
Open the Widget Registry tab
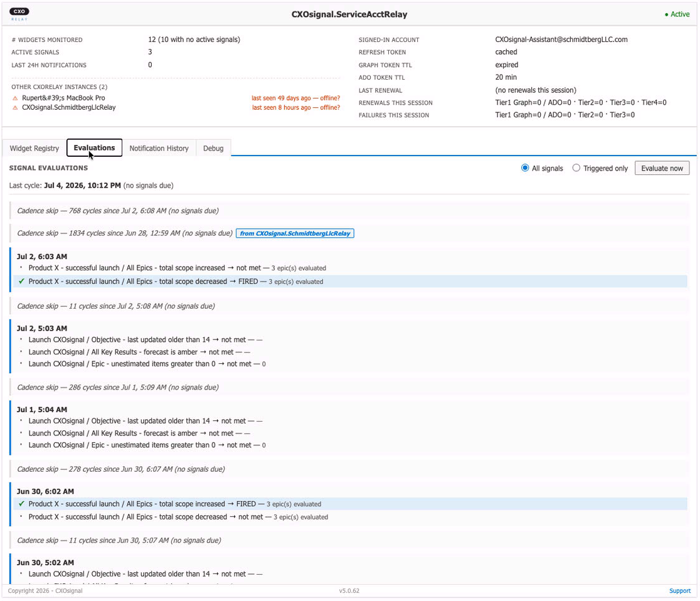[34, 148]
